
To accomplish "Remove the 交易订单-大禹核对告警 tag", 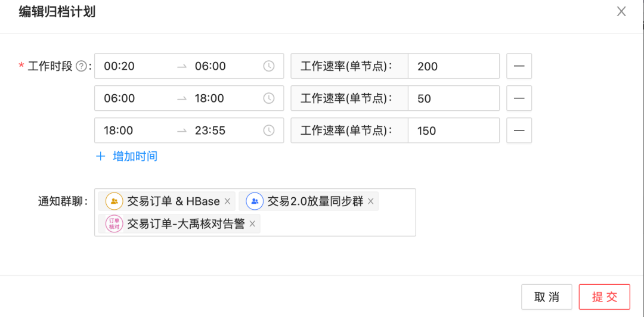I will pyautogui.click(x=253, y=224).
